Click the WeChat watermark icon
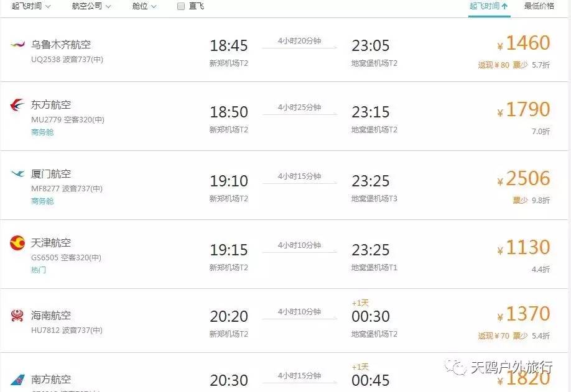Viewport: 571px width, 392px height. coord(458,367)
